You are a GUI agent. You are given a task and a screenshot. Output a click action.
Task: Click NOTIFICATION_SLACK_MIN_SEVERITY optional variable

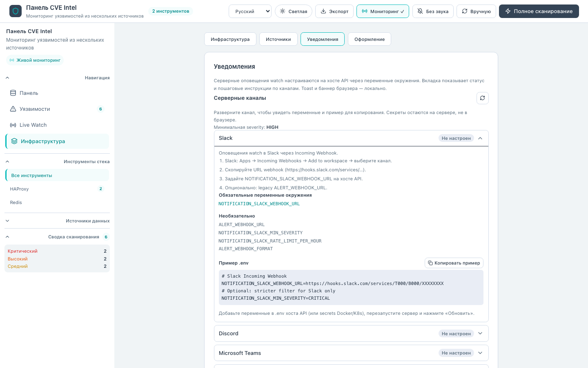pos(261,233)
